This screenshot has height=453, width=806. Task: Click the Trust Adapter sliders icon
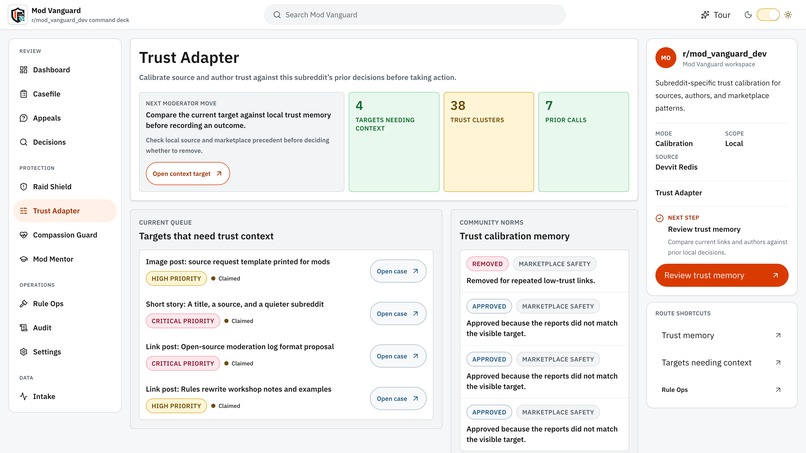[24, 211]
